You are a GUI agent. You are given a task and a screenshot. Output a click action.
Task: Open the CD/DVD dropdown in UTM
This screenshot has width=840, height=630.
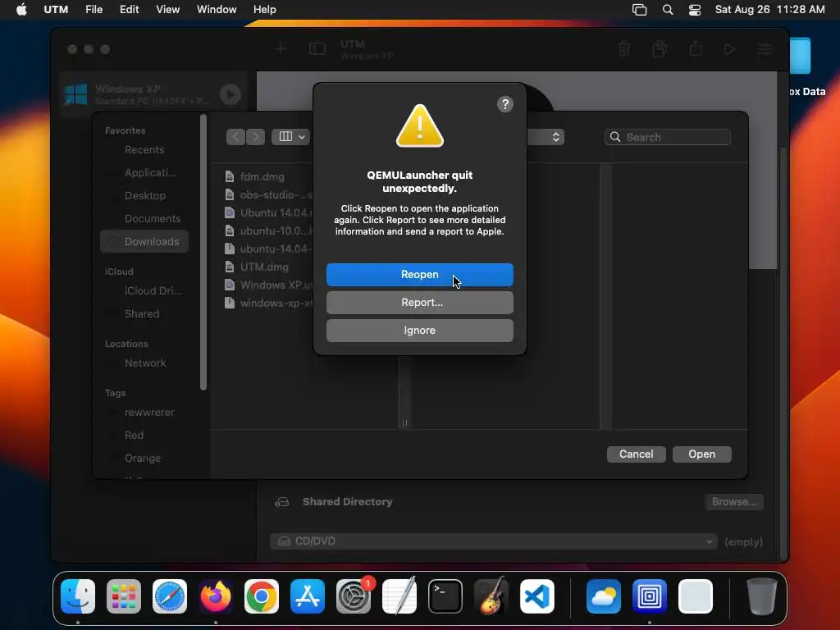pos(493,541)
